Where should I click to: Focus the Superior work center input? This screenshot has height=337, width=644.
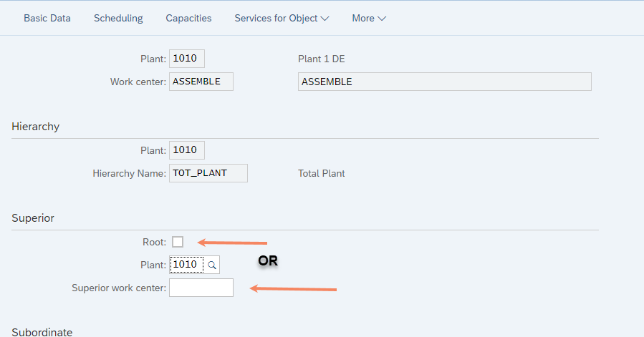pos(201,288)
